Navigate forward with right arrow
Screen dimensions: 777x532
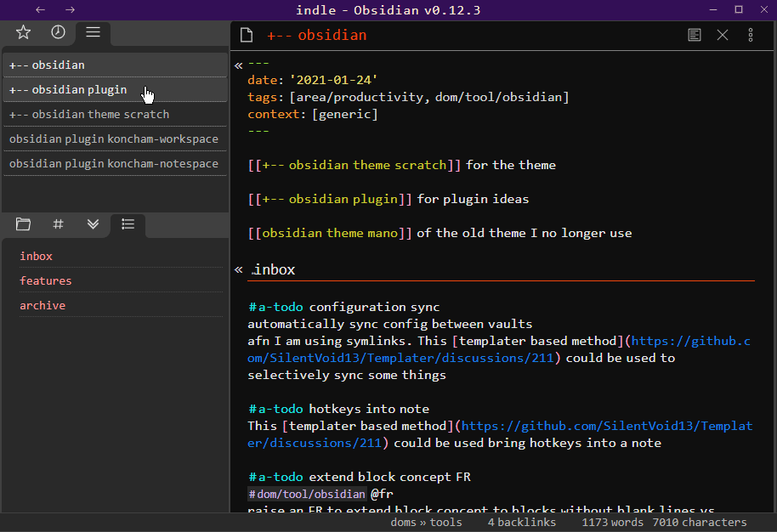pyautogui.click(x=70, y=10)
